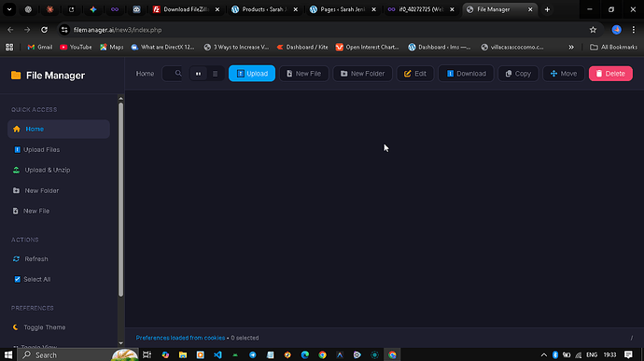Click the Move toolbar button

coord(564,74)
